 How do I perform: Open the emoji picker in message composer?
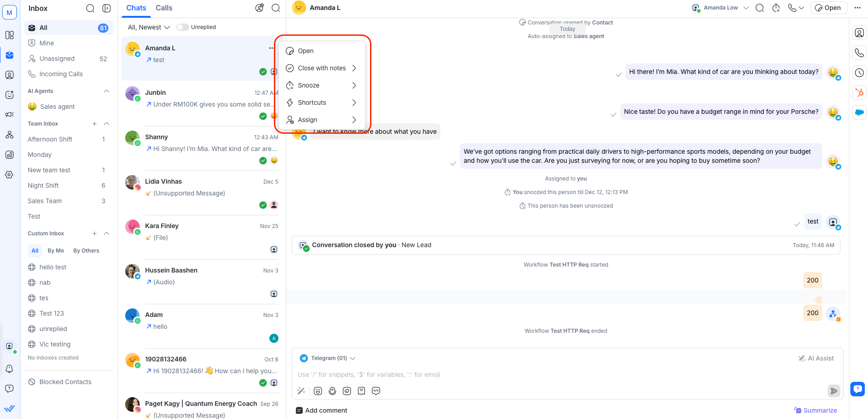click(318, 391)
